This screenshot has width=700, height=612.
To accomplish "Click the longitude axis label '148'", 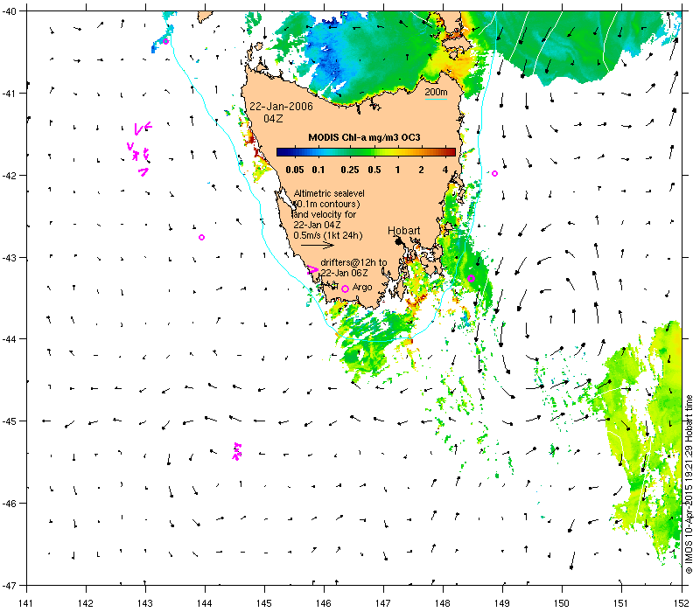I will coord(444,603).
